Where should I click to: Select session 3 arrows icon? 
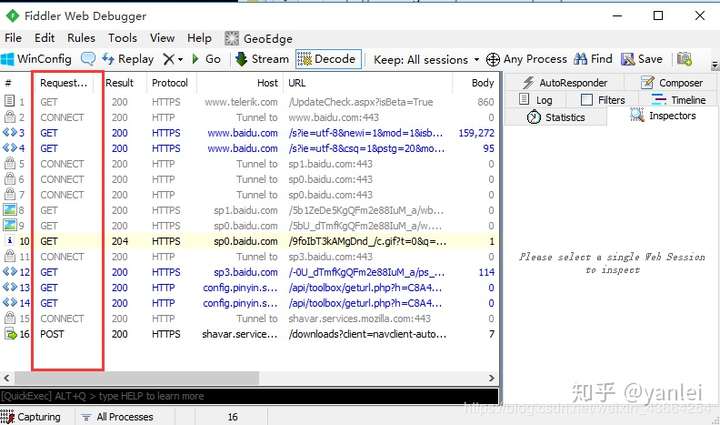coord(10,133)
